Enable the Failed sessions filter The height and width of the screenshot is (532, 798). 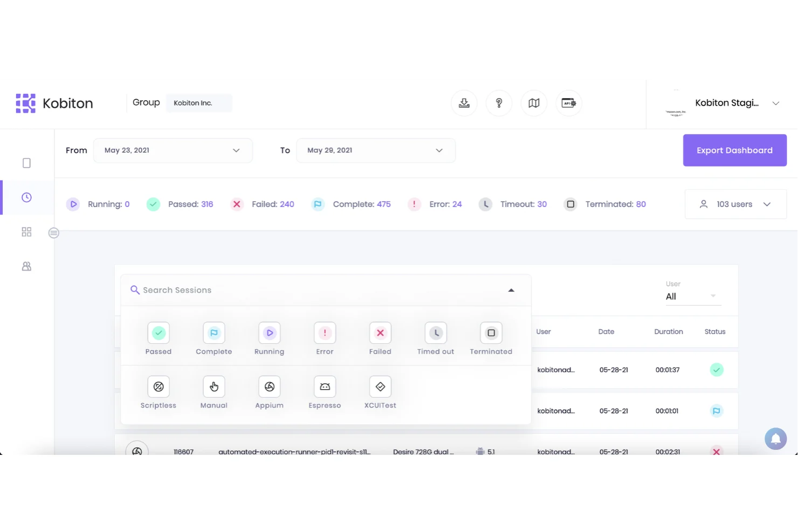380,333
